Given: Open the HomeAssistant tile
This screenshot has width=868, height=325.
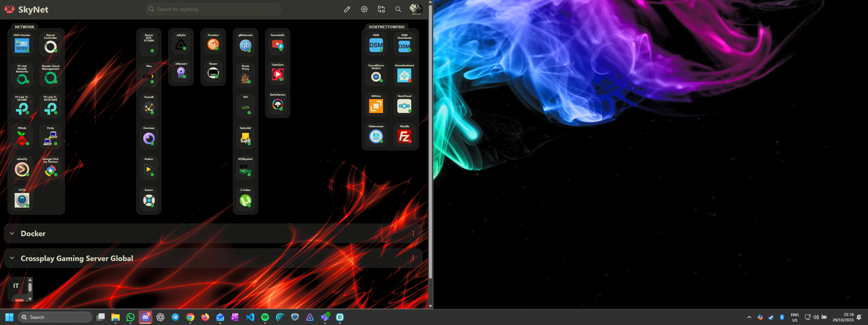Looking at the screenshot, I should pos(404,74).
